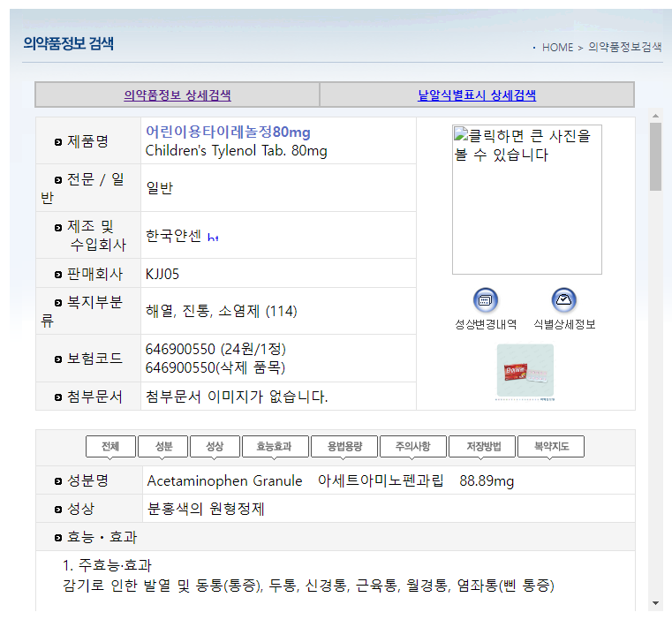The width and height of the screenshot is (672, 635).
Task: Open the 복약지도 tab
Action: pos(551,447)
